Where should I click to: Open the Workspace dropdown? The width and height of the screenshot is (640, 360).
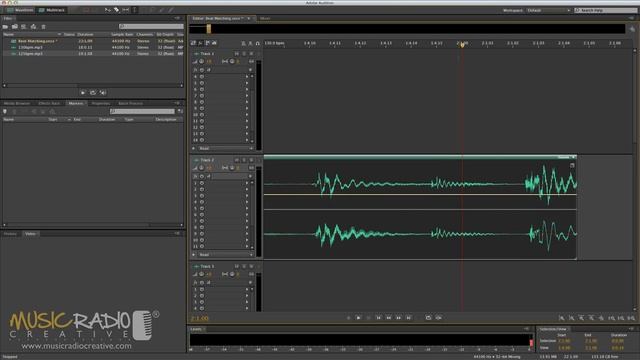pos(548,10)
